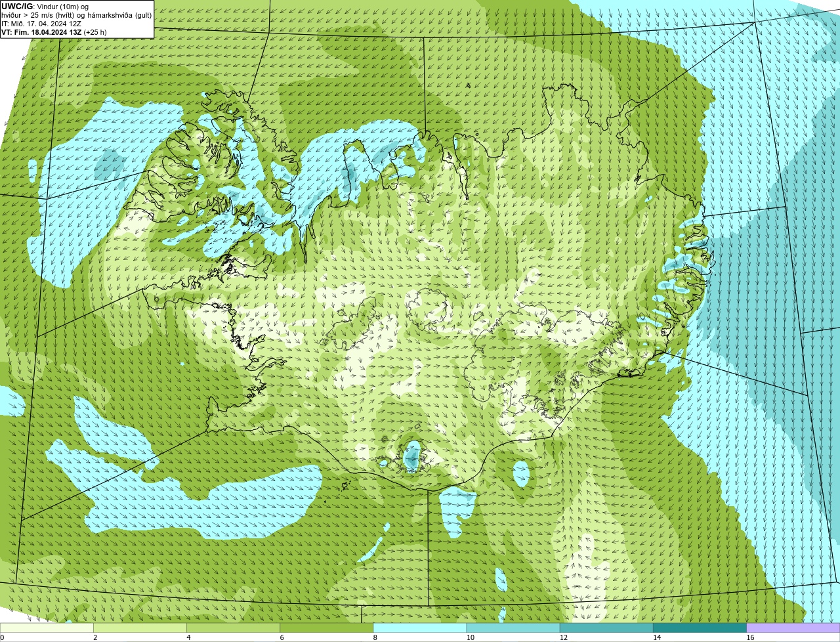Select the 4–6 green legend color segment

(233, 628)
